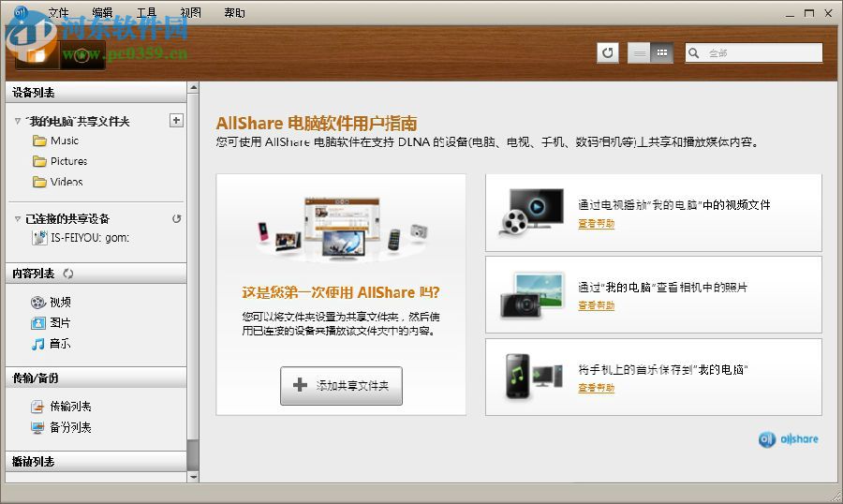
Task: Open the 帮助 menu
Action: click(234, 12)
